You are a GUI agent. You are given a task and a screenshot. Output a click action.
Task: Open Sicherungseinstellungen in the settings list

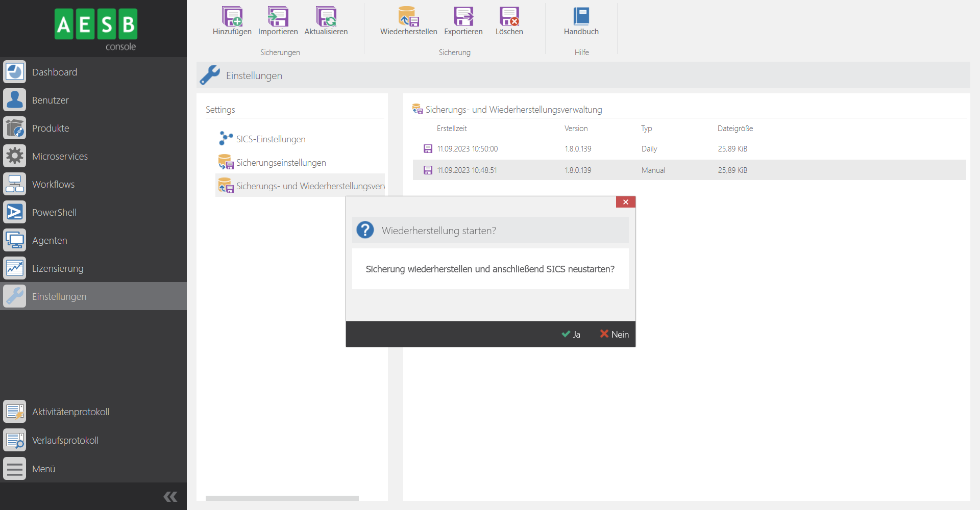[281, 163]
